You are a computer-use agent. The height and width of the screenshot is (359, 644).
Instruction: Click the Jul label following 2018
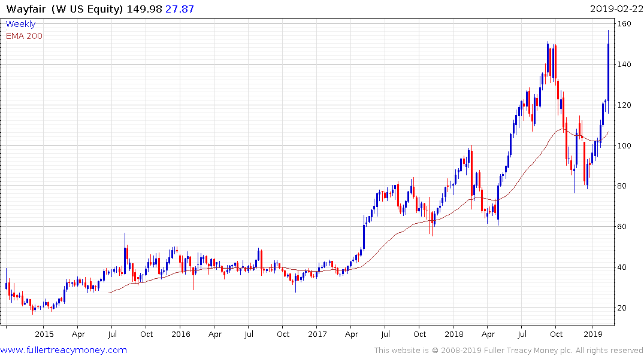click(522, 334)
